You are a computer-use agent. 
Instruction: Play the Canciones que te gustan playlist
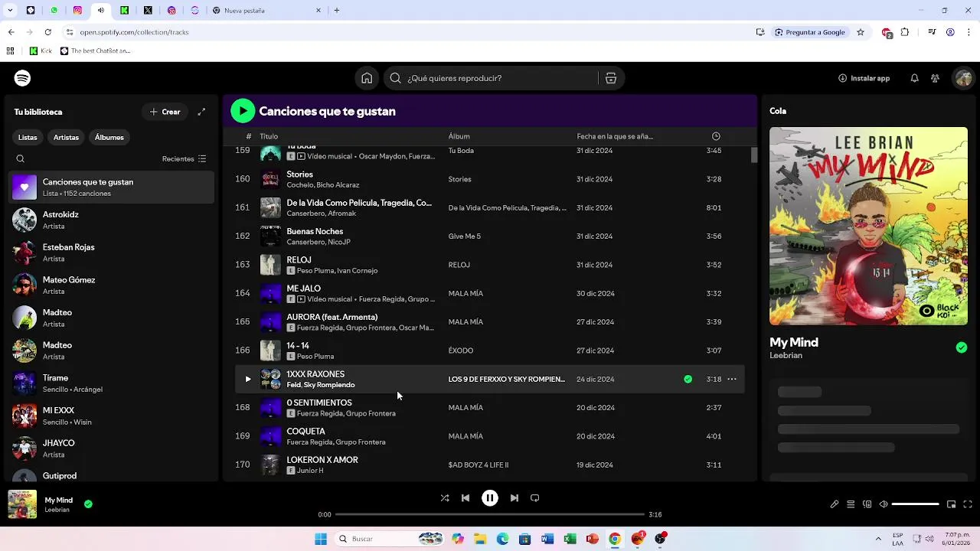point(243,111)
